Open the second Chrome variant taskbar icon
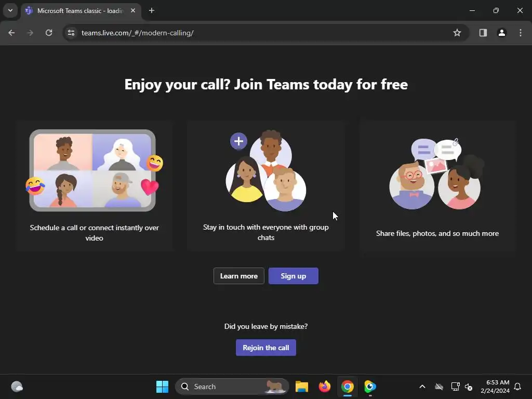532x399 pixels. pos(370,387)
